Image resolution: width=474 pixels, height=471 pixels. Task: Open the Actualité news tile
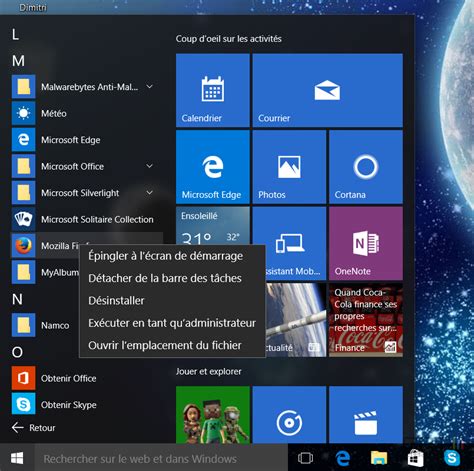click(x=296, y=320)
